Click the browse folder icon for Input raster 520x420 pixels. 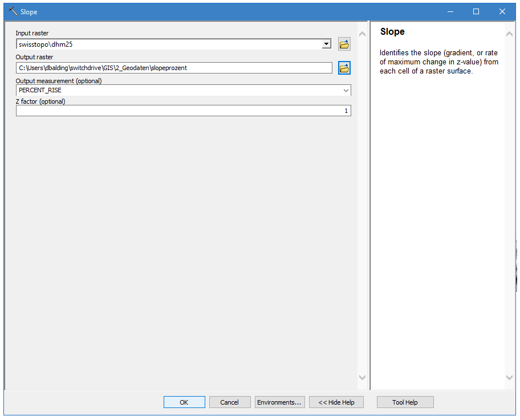(x=344, y=44)
